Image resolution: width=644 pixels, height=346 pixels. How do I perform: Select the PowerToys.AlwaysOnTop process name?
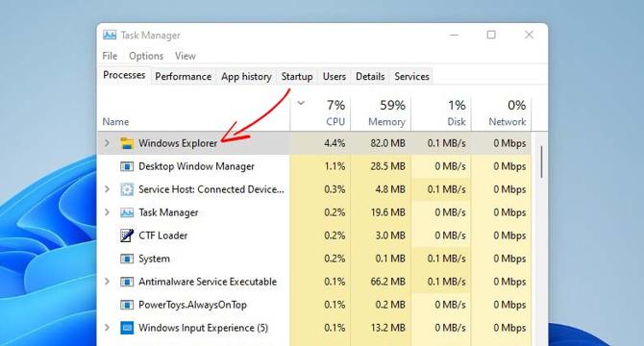click(192, 305)
